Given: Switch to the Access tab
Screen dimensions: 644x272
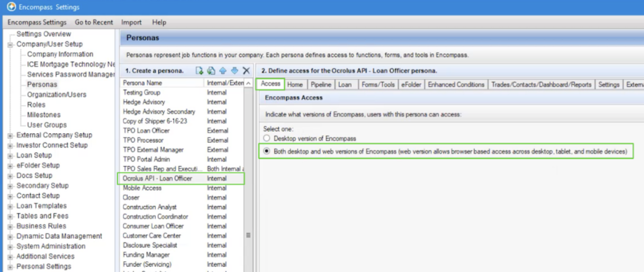Looking at the screenshot, I should click(x=270, y=84).
